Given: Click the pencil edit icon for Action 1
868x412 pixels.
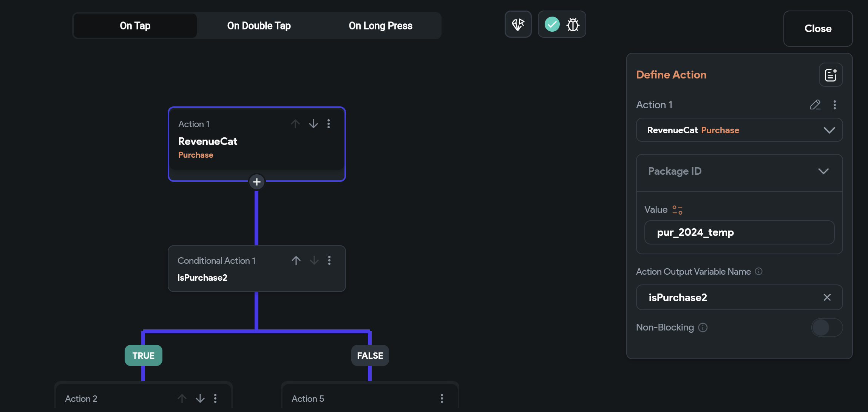Looking at the screenshot, I should [815, 105].
